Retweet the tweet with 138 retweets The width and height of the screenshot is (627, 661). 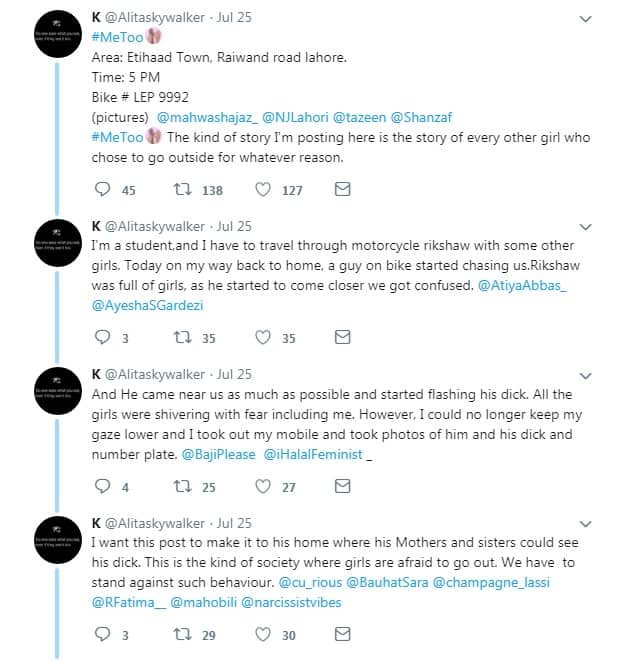pyautogui.click(x=183, y=190)
